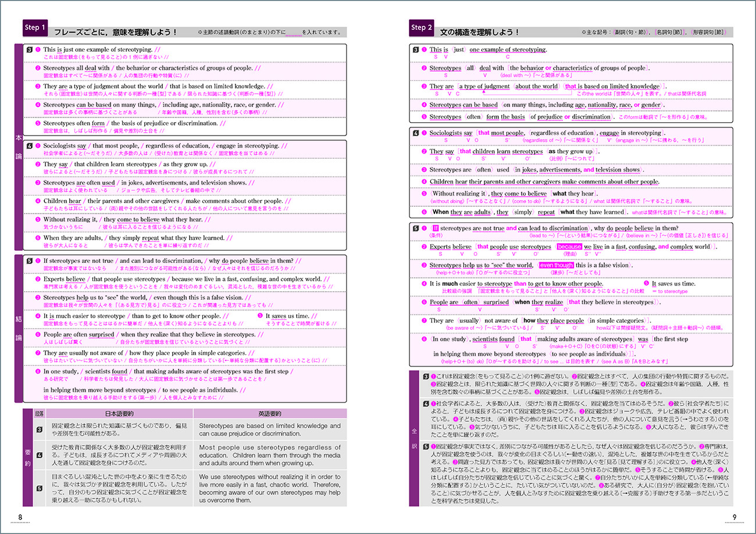Select Japanese summary '目まぐるしい混沌とした世の中をより楽に'

(x=120, y=488)
